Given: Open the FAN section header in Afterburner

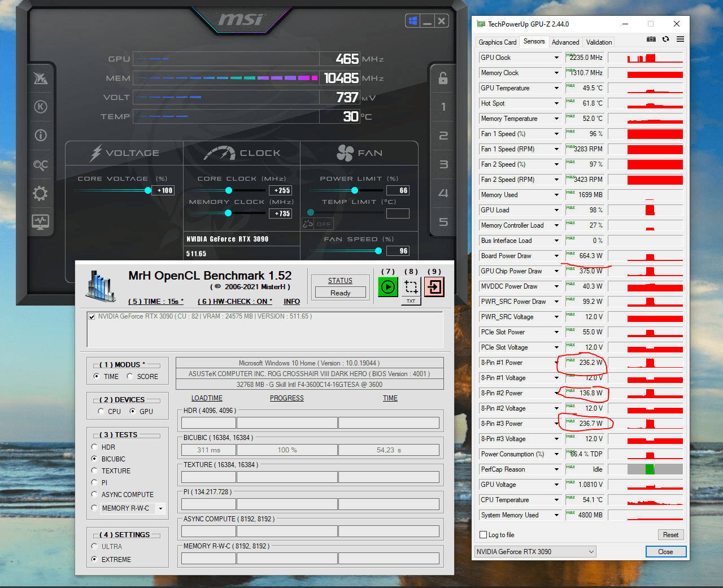Looking at the screenshot, I should tap(359, 153).
